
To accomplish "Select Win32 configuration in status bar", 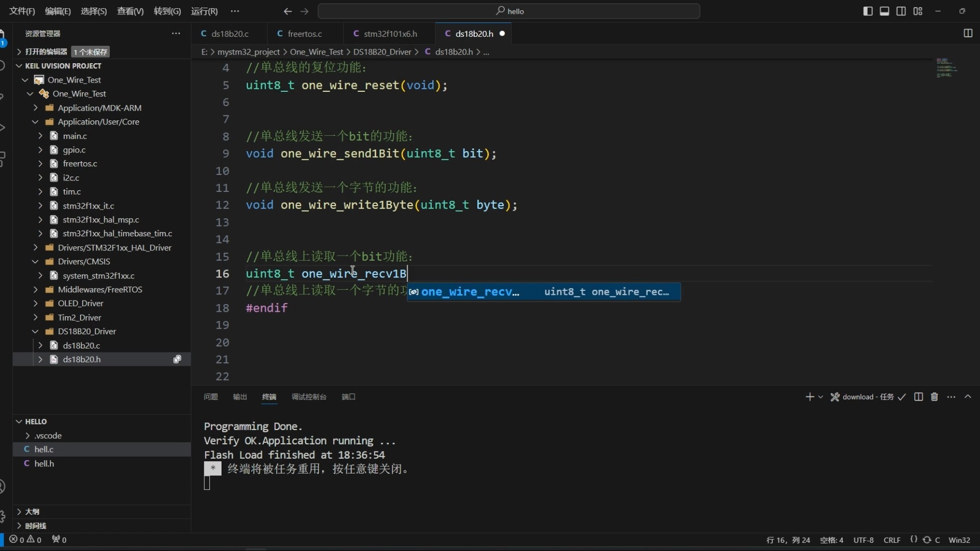I will (x=959, y=540).
